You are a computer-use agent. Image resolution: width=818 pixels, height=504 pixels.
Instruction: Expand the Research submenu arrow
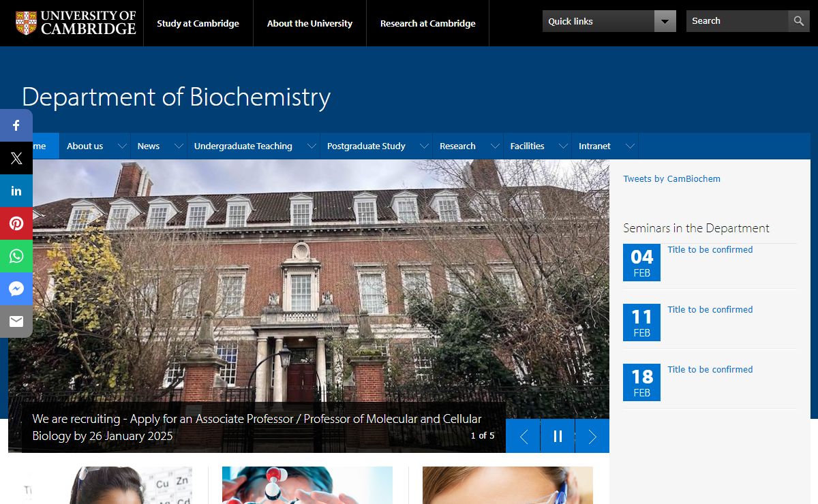tap(495, 146)
